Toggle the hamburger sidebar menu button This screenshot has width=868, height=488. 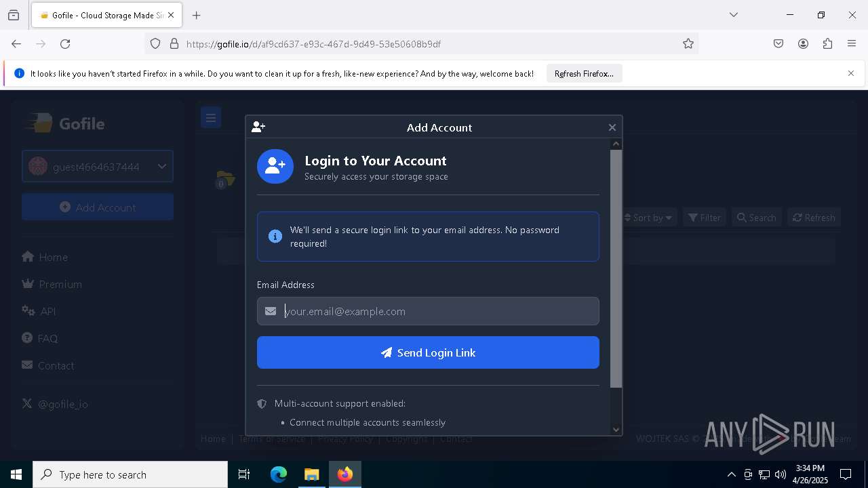[x=211, y=118]
